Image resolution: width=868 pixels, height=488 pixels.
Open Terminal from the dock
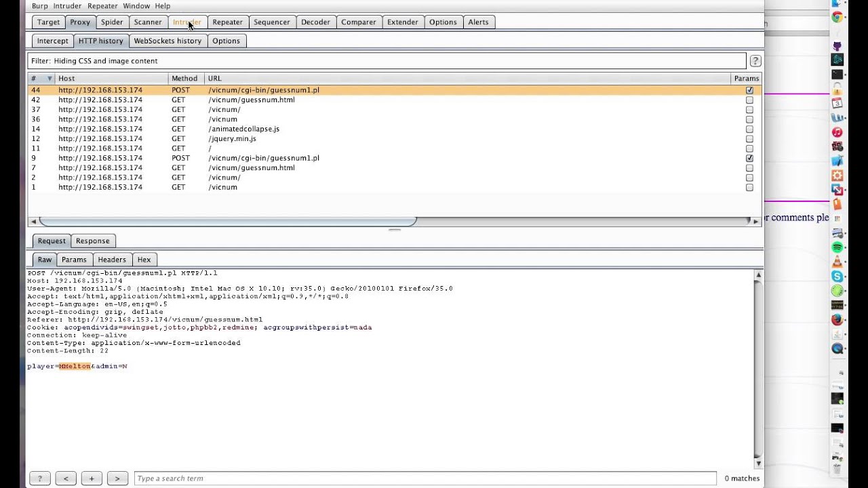837,75
